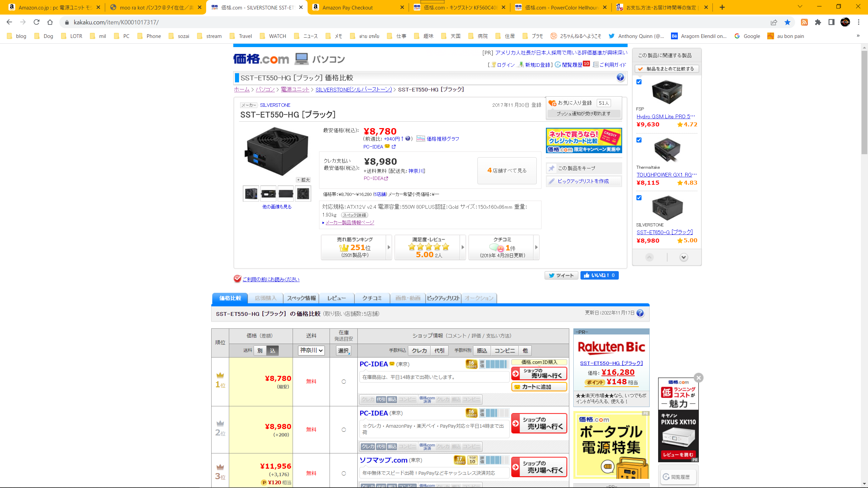Image resolution: width=868 pixels, height=488 pixels.
Task: Filter shops by 代引 payment
Action: tap(439, 350)
